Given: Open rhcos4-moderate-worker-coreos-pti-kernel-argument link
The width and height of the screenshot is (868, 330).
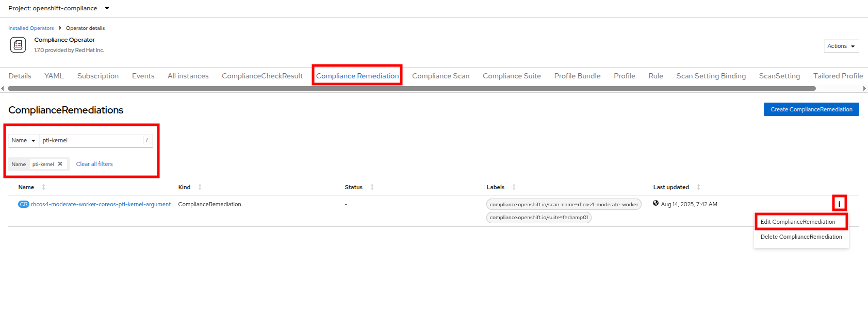Looking at the screenshot, I should (x=101, y=204).
